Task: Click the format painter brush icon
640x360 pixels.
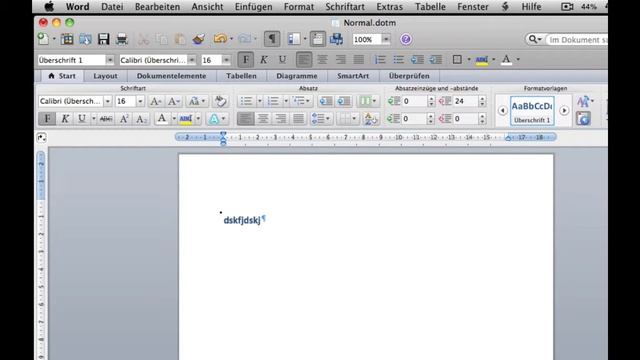Action: tap(199, 39)
